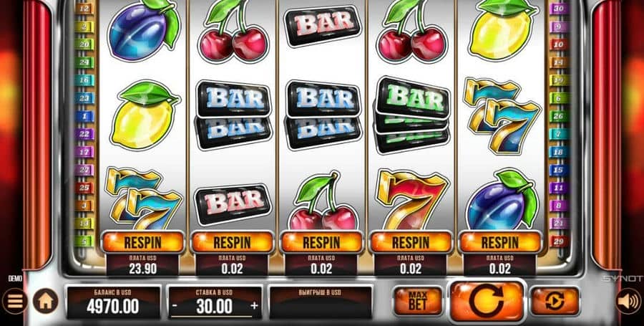Click the red 7 symbol on the fourth reel
Image resolution: width=644 pixels, height=326 pixels.
click(x=412, y=200)
